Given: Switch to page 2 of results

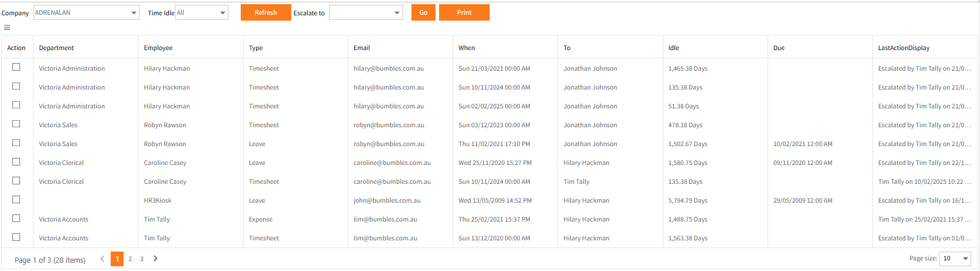Looking at the screenshot, I should pos(130,259).
